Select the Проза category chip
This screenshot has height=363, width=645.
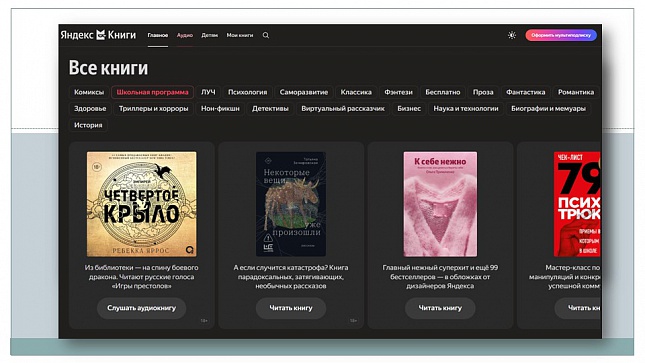coord(483,92)
